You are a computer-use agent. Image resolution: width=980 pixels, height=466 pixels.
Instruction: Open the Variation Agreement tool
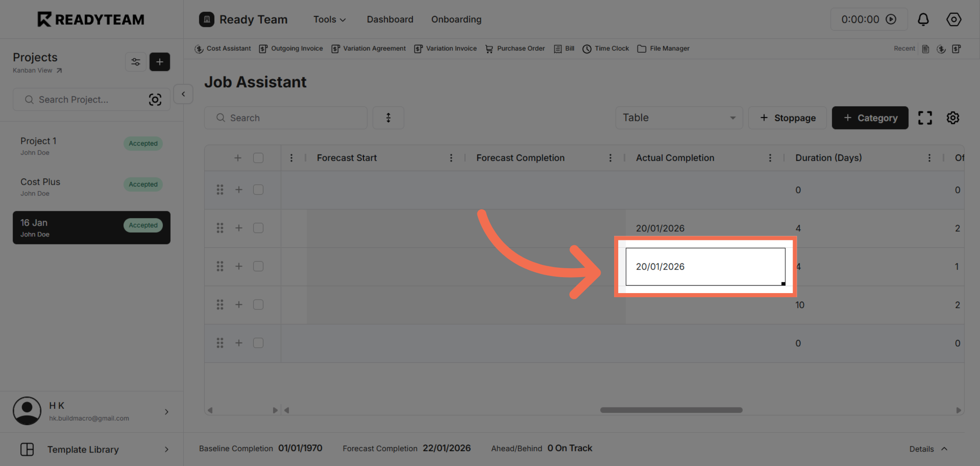click(368, 48)
